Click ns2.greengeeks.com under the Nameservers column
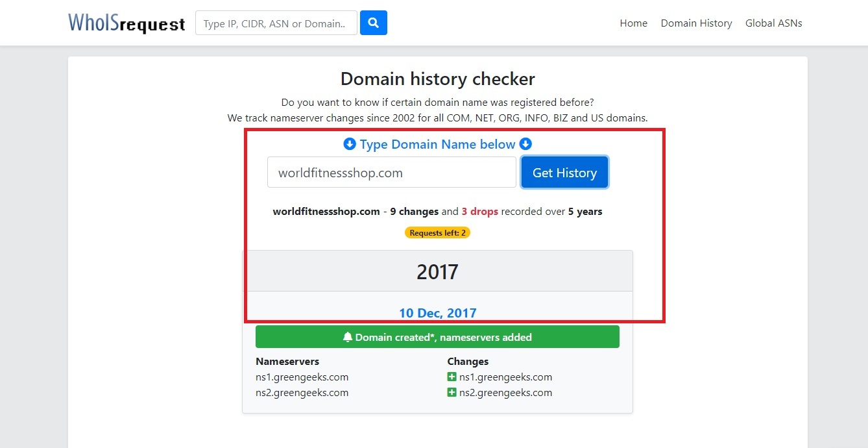 point(302,392)
